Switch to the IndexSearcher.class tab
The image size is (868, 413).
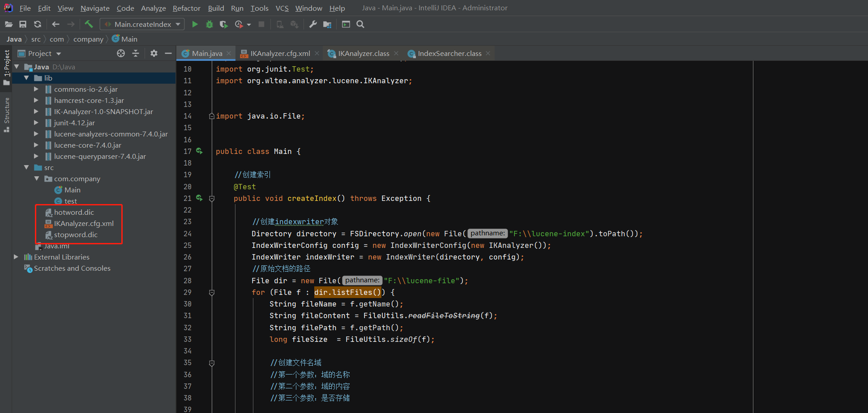coord(449,53)
